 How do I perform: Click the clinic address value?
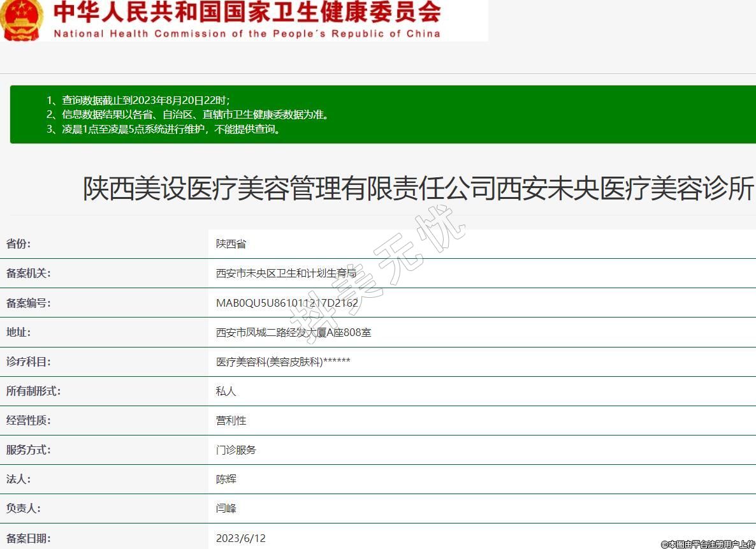[x=293, y=332]
